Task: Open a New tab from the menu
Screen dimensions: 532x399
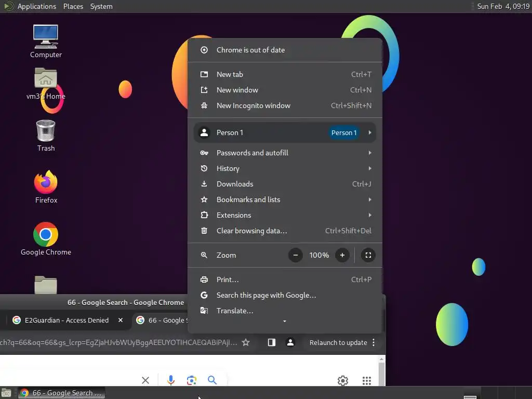Action: click(x=285, y=74)
